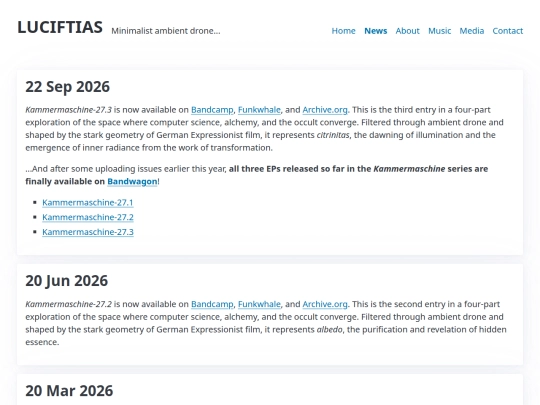Click the italic word 'albedo'
Image resolution: width=540 pixels, height=405 pixels.
point(330,330)
